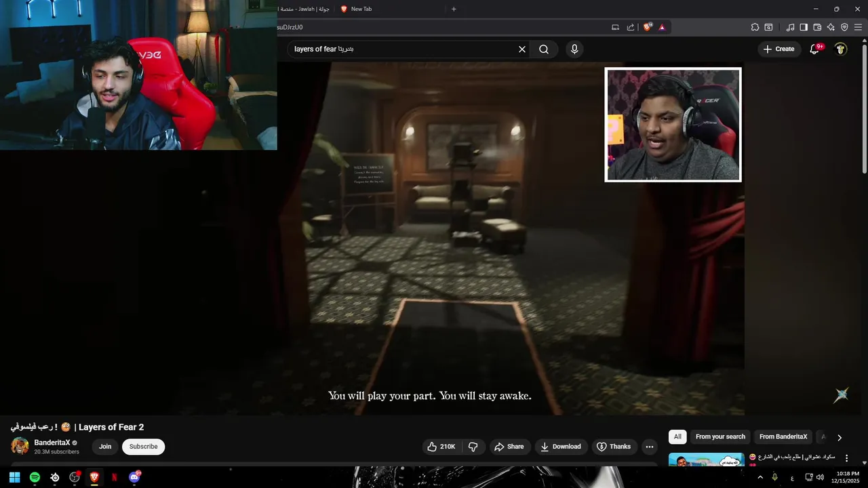Open Steam from the taskbar

(55, 477)
